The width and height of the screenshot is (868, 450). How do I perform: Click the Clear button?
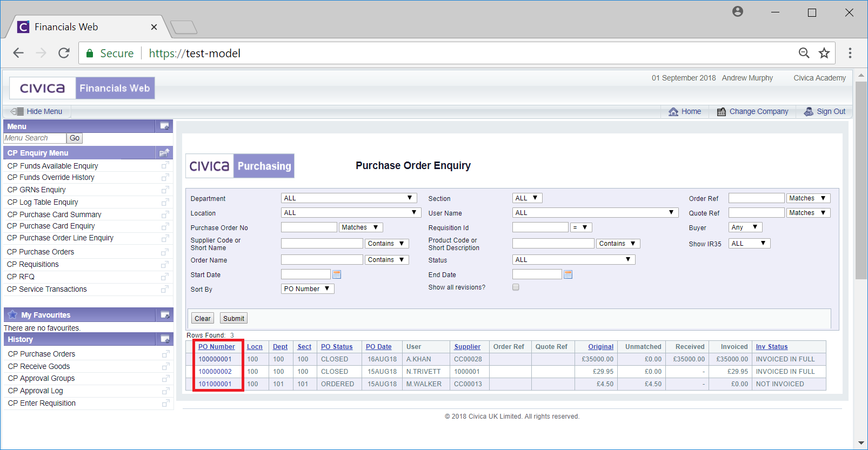point(203,318)
